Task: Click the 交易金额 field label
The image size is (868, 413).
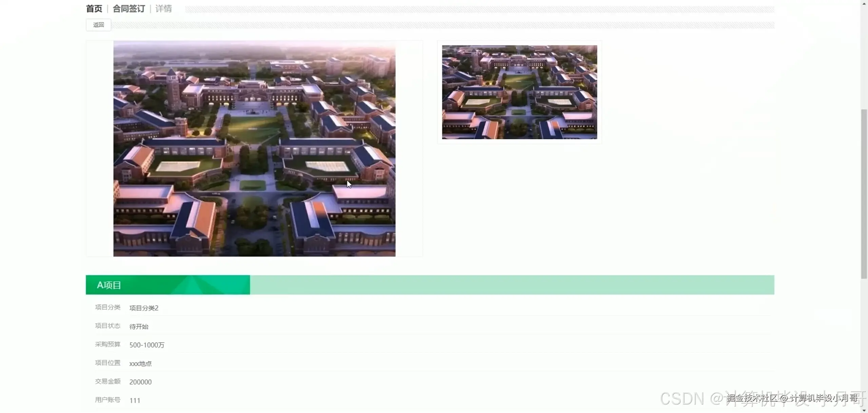Action: point(107,381)
